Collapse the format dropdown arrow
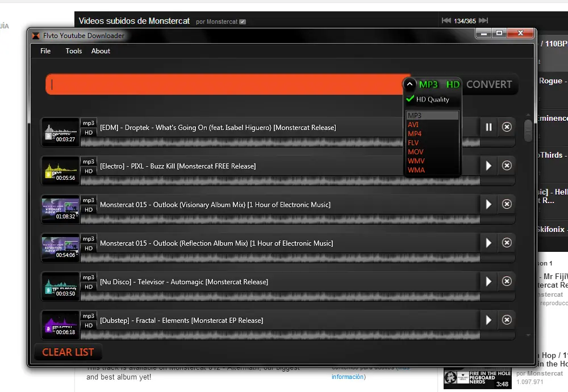The height and width of the screenshot is (392, 568). (410, 85)
